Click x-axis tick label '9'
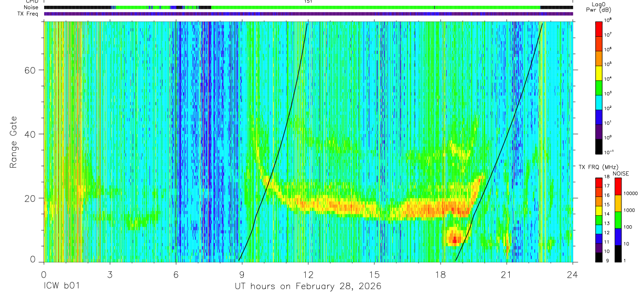 242,274
